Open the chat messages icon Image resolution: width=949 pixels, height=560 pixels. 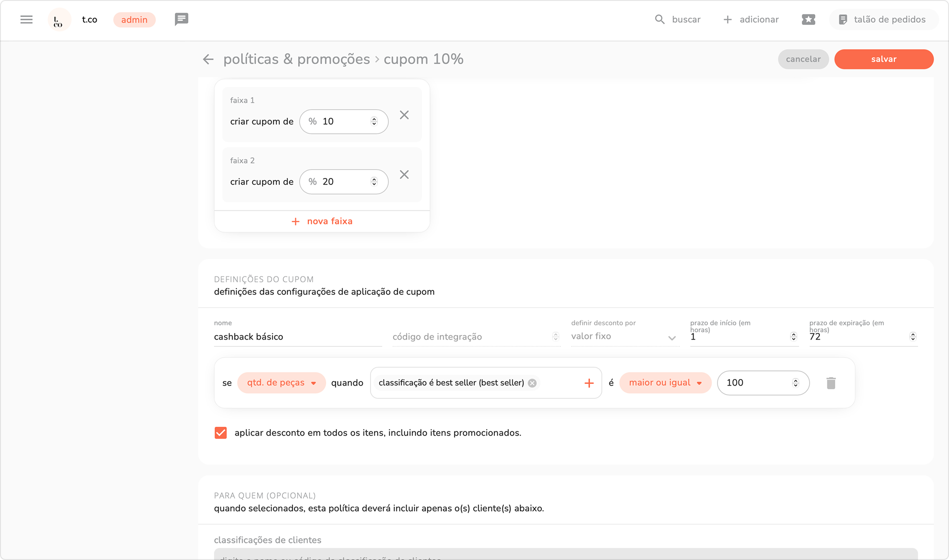[x=181, y=19]
